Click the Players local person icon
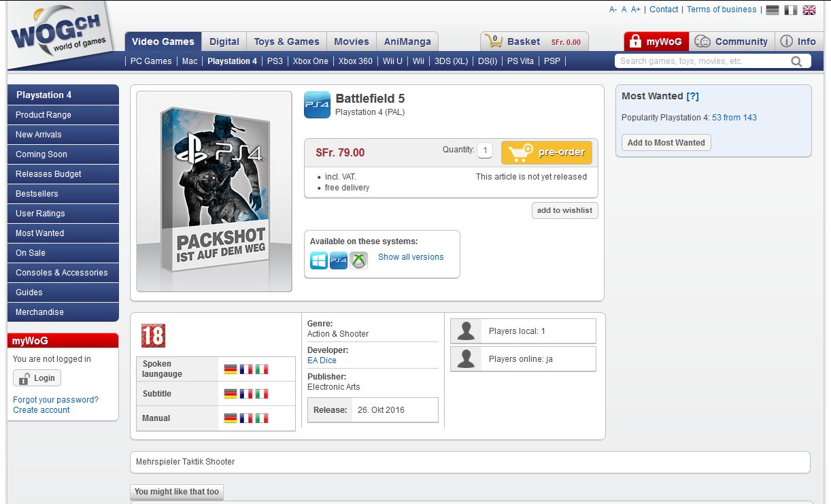Screen dimensions: 831x504 (466, 331)
